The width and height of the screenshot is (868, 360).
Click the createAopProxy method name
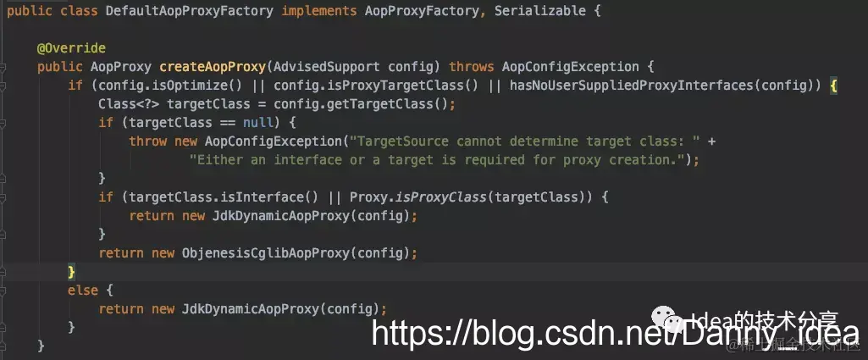click(212, 67)
